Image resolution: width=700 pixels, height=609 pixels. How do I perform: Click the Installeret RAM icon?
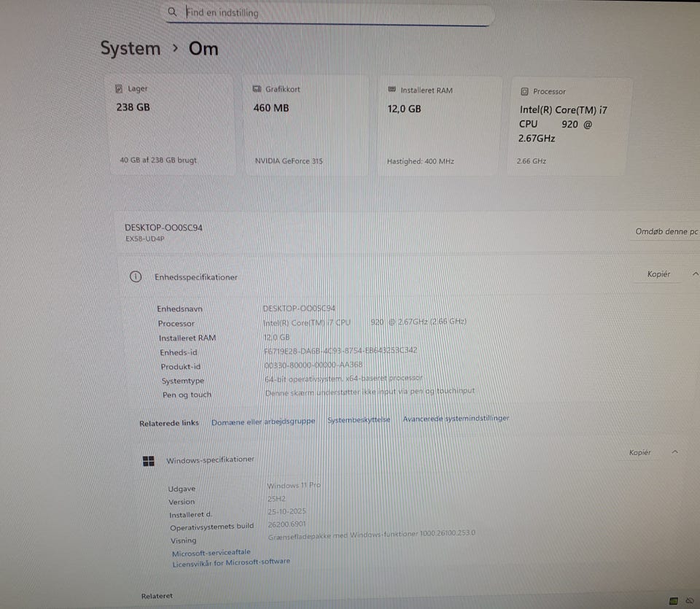tap(392, 90)
